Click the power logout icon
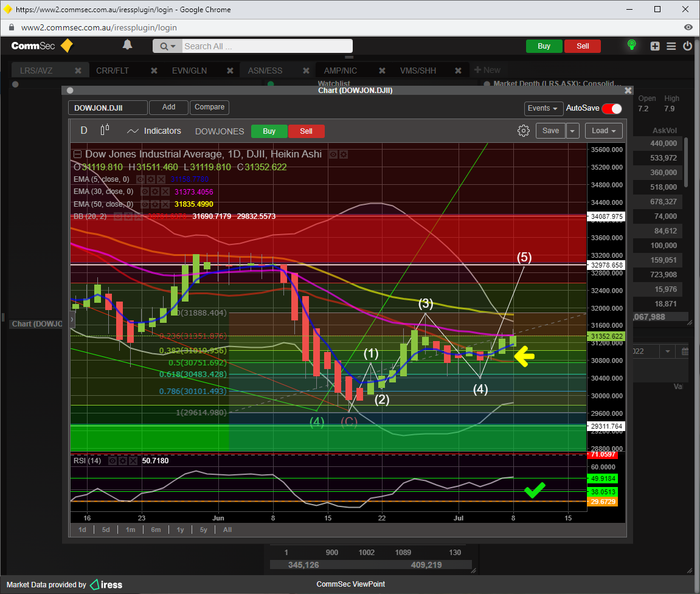Viewport: 700px width, 594px height. click(687, 46)
